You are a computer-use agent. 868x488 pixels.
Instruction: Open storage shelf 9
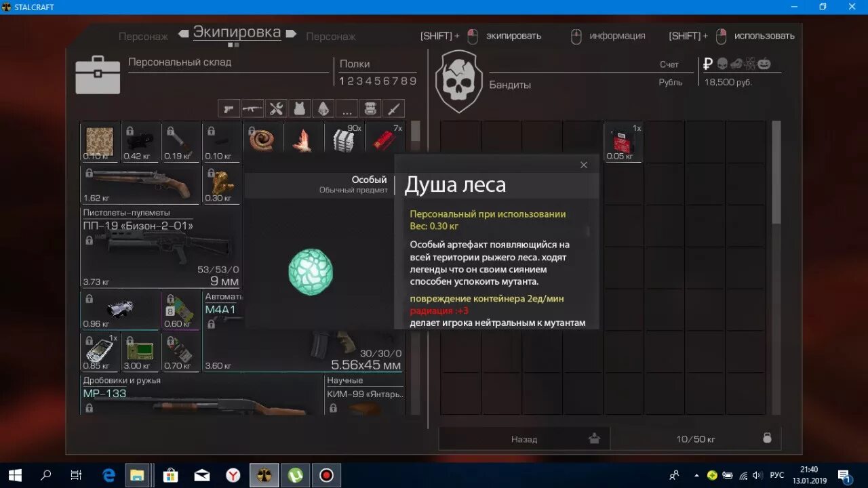[x=412, y=81]
